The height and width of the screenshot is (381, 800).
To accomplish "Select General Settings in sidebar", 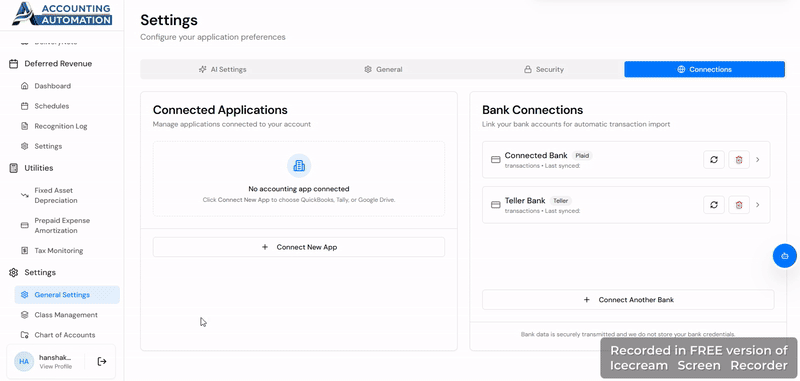I will click(x=67, y=295).
